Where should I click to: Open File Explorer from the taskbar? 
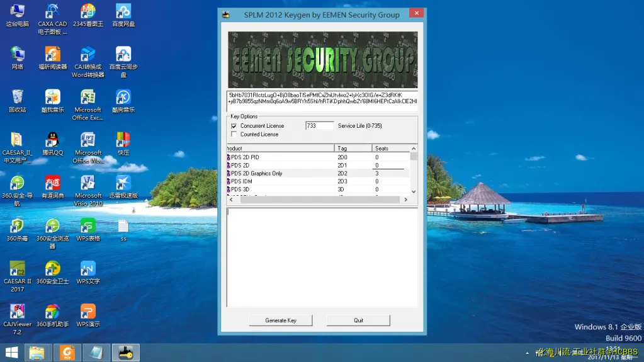click(x=37, y=353)
